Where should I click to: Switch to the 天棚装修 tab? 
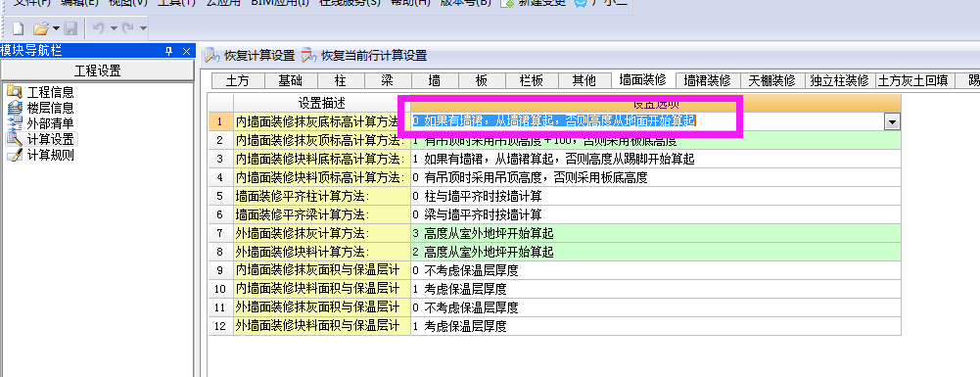pos(772,80)
